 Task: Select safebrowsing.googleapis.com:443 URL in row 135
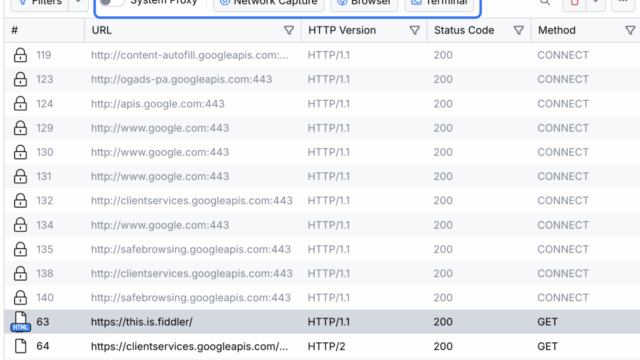pyautogui.click(x=191, y=249)
